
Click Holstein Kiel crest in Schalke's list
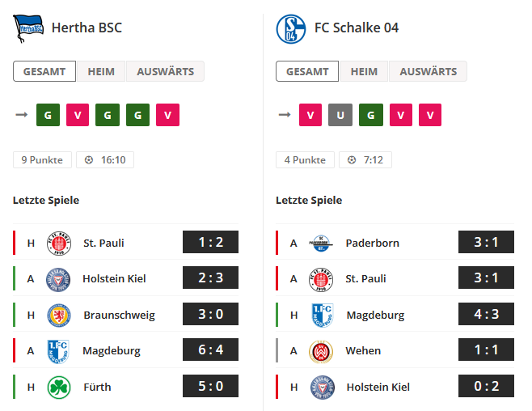click(323, 388)
